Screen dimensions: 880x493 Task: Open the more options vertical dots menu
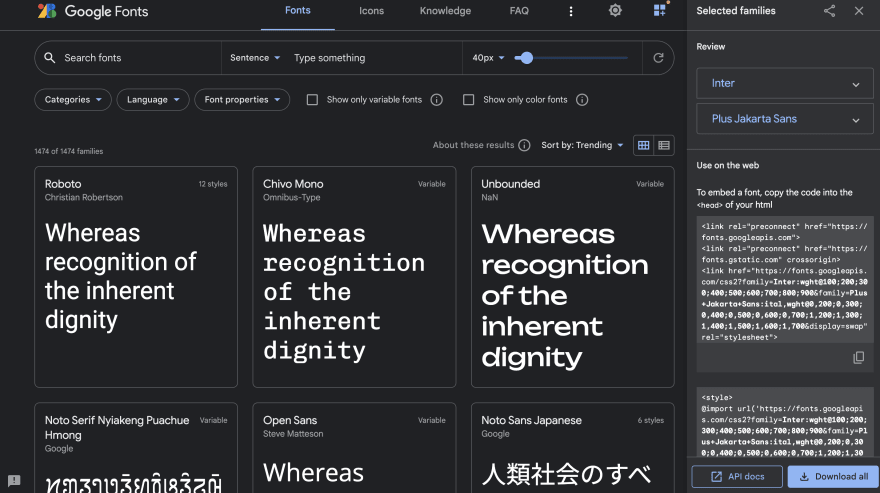[x=571, y=11]
